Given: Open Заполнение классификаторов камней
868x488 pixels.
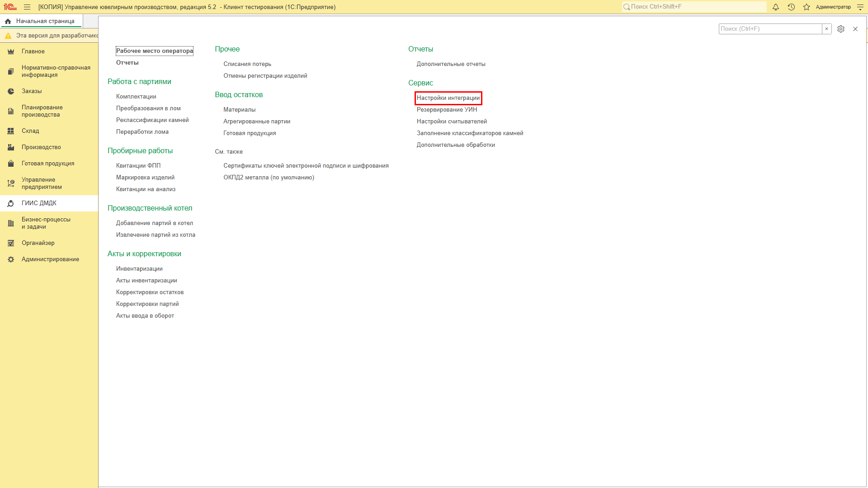Looking at the screenshot, I should [x=470, y=133].
